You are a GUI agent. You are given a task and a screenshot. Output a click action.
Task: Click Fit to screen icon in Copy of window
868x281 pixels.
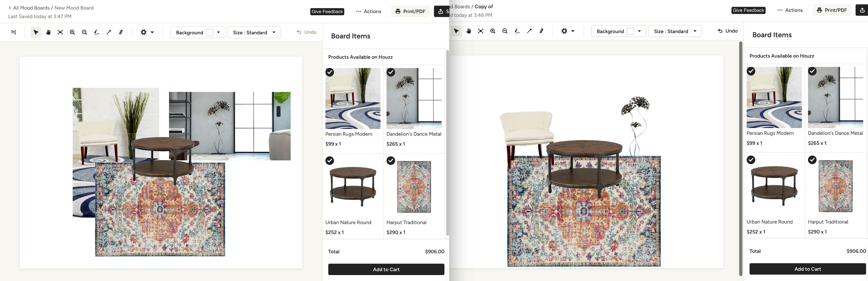pos(481,31)
